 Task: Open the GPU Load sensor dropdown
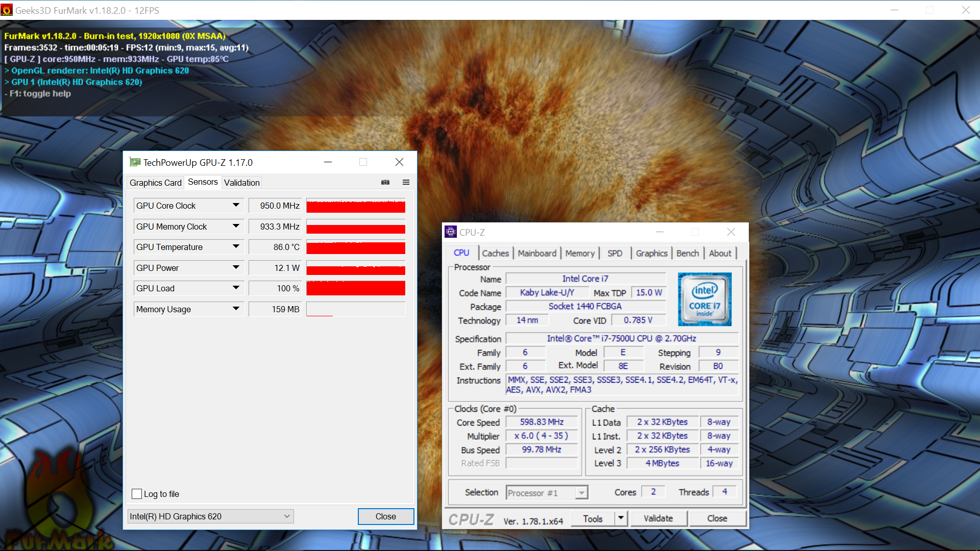click(236, 288)
